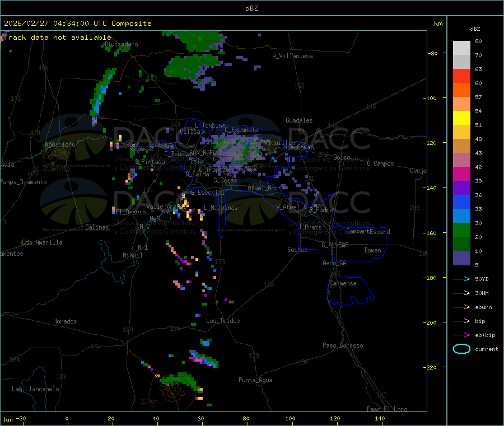The width and height of the screenshot is (504, 426).
Task: Click the 'Paso_Barroso' map label
Action: (343, 345)
